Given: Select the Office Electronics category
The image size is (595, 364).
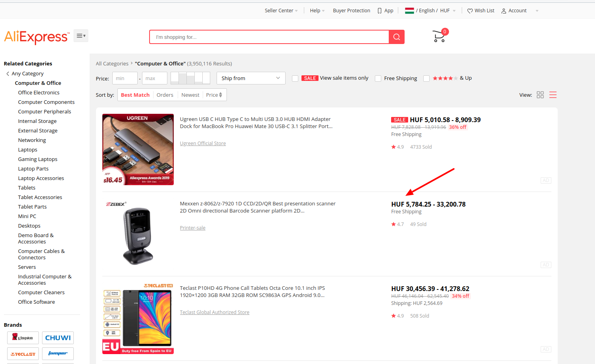Looking at the screenshot, I should (x=39, y=93).
